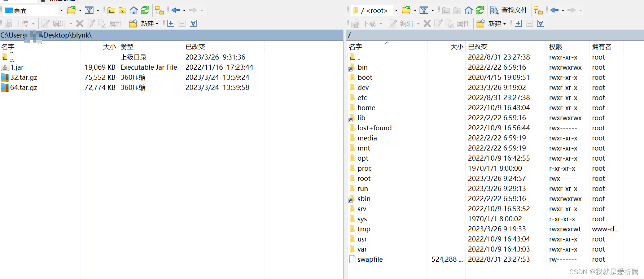
Task: Sort local files by 类型 column
Action: [x=150, y=47]
